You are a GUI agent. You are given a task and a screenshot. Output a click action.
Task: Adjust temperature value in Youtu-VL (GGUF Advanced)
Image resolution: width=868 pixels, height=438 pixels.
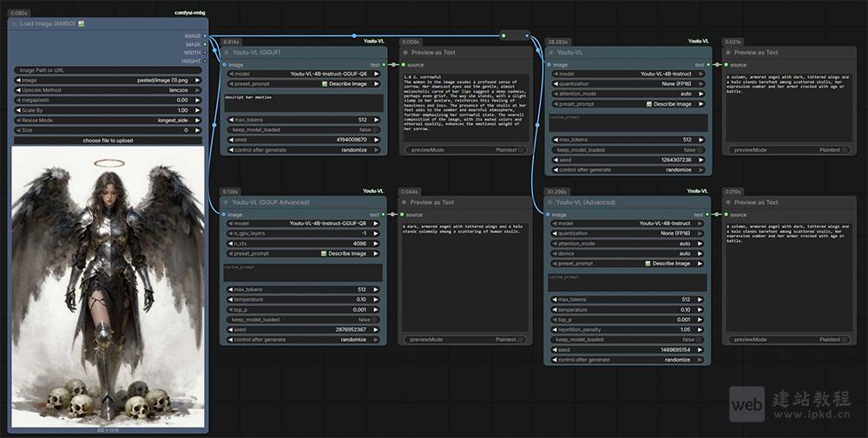coord(304,299)
